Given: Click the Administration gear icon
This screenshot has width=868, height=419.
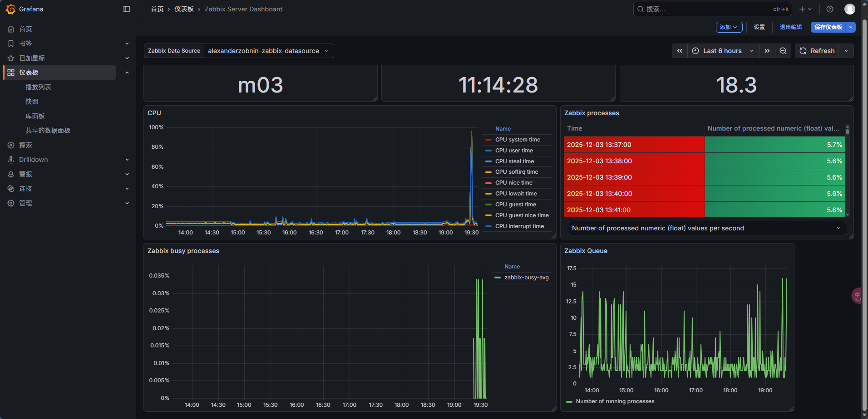Looking at the screenshot, I should [11, 203].
